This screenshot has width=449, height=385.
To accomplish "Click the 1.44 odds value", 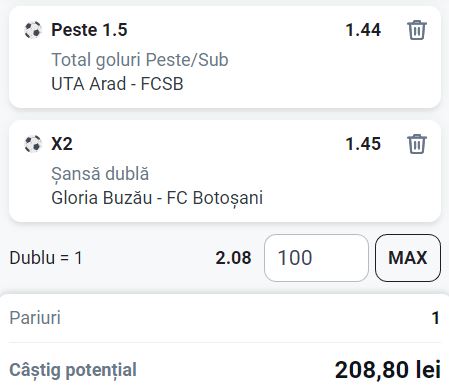I will pos(363,30).
